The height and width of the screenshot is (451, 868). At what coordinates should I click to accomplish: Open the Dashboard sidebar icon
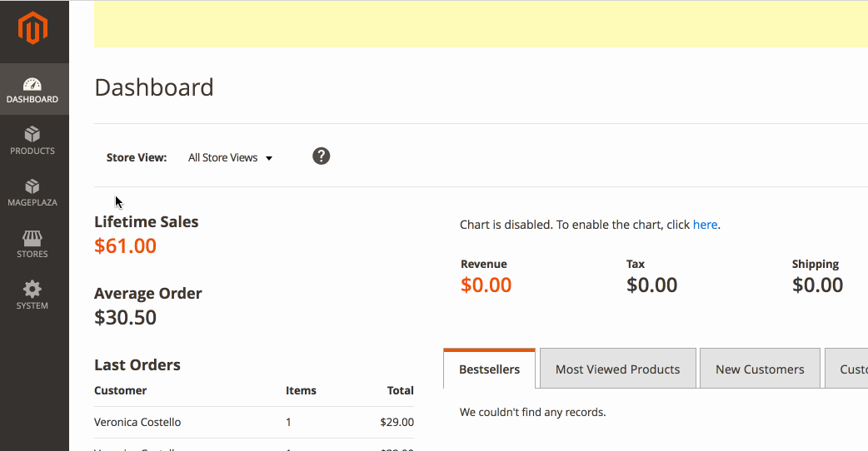34,89
